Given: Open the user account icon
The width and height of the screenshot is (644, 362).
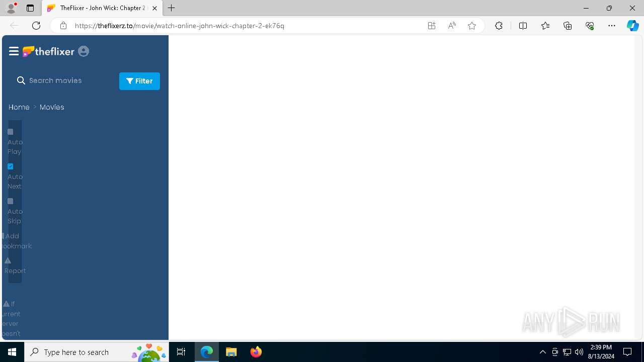Looking at the screenshot, I should coord(84,51).
